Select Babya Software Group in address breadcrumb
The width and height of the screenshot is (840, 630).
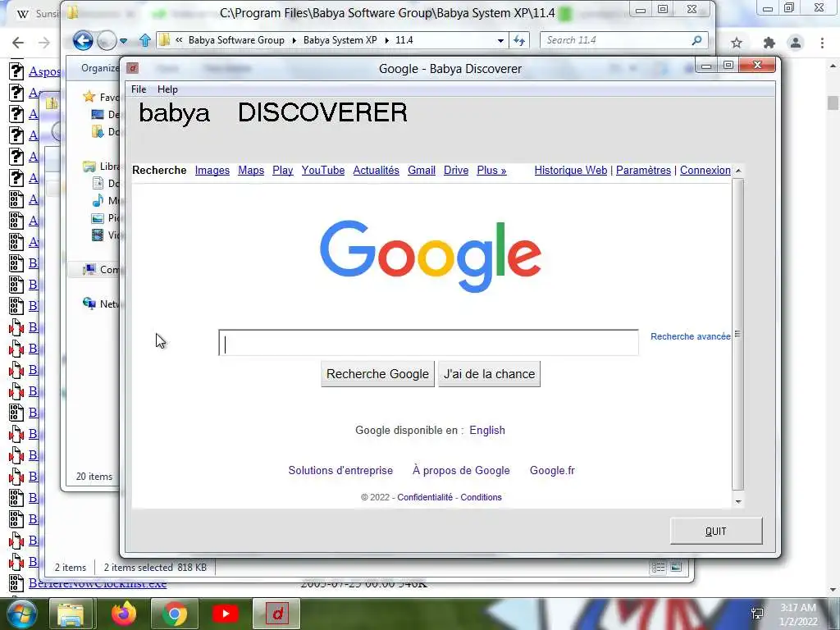pos(236,40)
